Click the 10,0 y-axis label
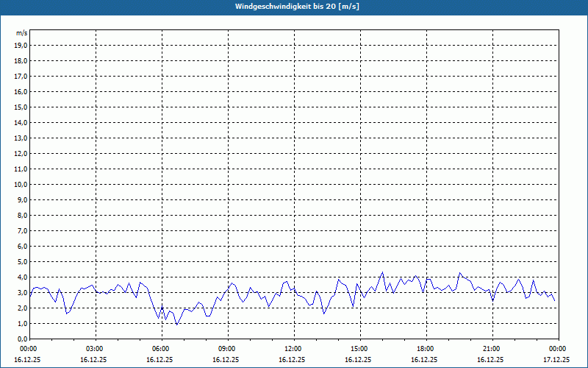 point(21,184)
